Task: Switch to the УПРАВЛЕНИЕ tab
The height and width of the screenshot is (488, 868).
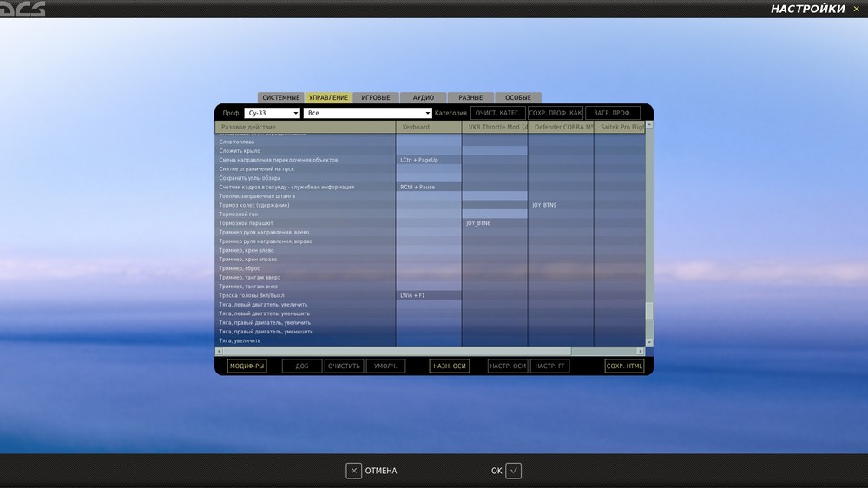Action: coord(328,97)
